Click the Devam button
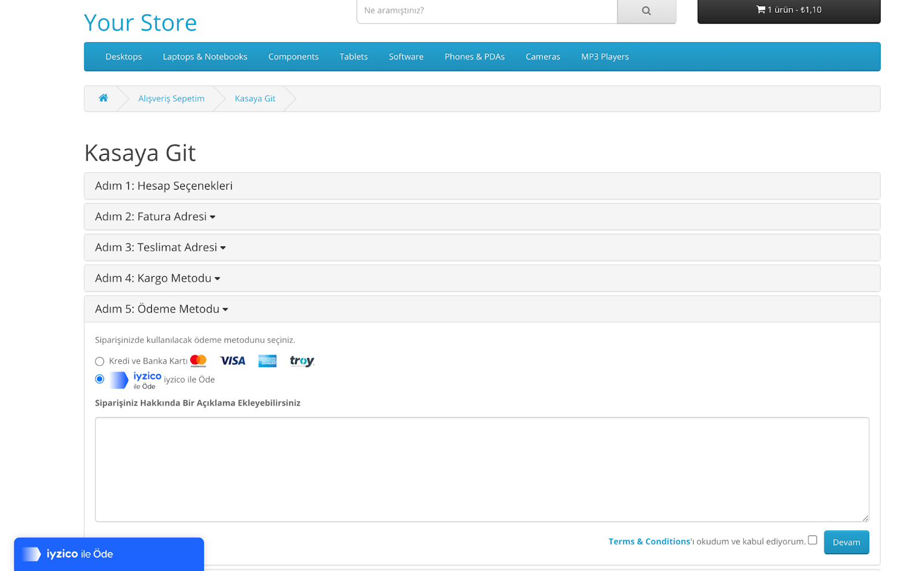924x571 pixels. tap(846, 542)
